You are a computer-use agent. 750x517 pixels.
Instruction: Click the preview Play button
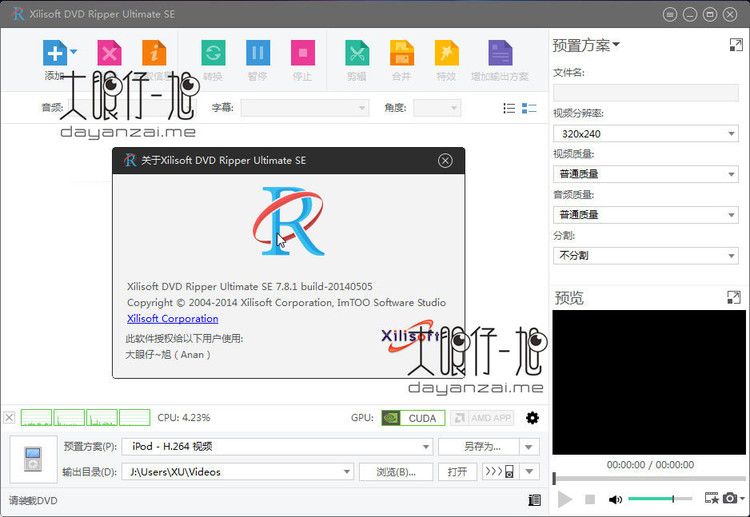(565, 499)
